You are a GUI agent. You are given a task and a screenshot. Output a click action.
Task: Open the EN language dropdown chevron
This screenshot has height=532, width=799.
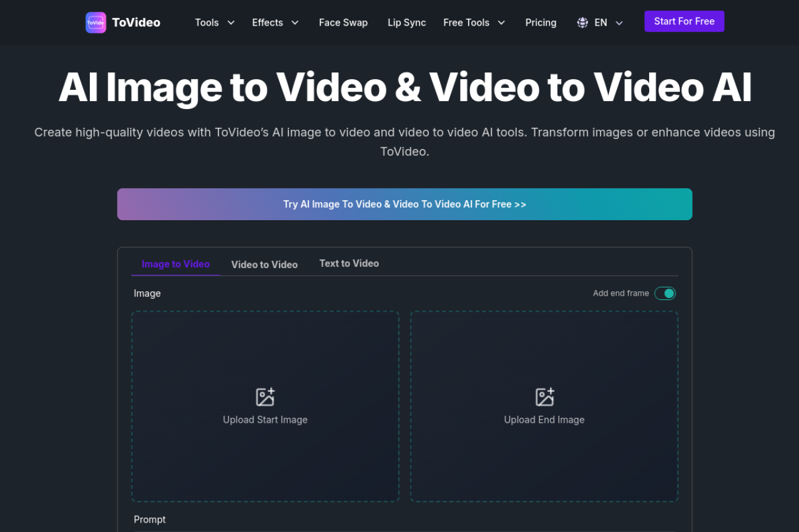619,23
